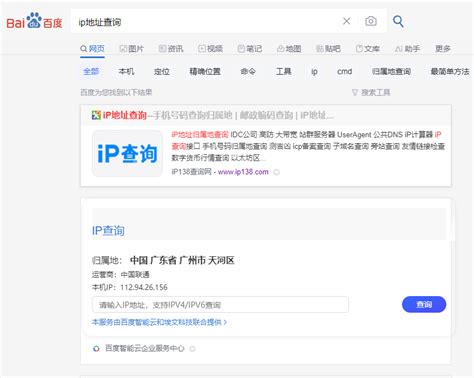The width and height of the screenshot is (474, 378).
Task: Click the 本机IP value 112.94.26.156
Action: (144, 287)
